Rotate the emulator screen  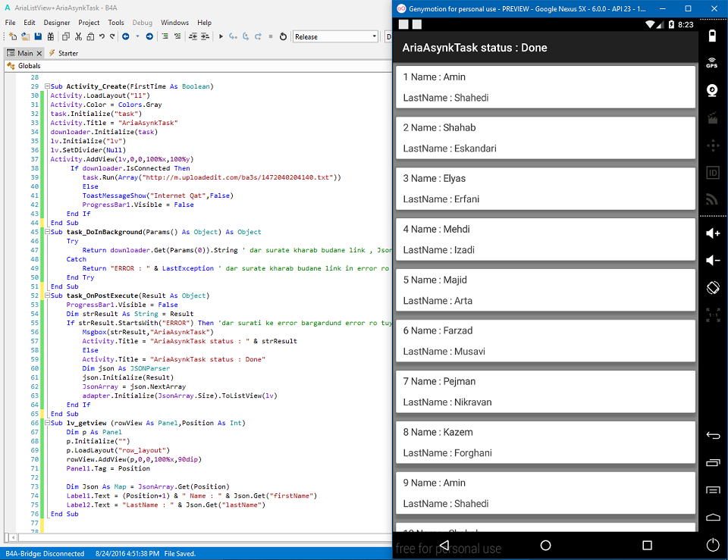711,287
